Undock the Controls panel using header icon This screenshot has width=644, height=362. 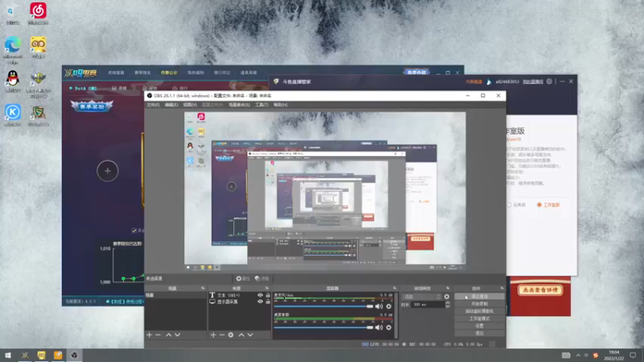pyautogui.click(x=502, y=288)
